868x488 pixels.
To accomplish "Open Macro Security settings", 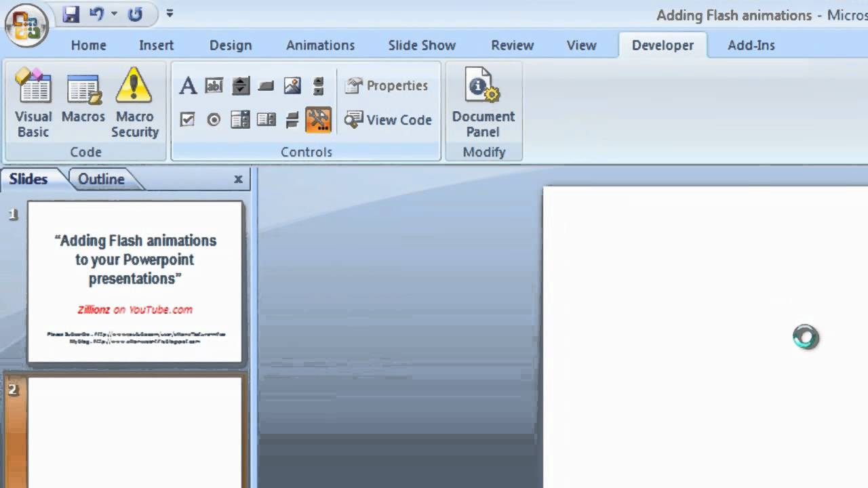I will (x=134, y=103).
